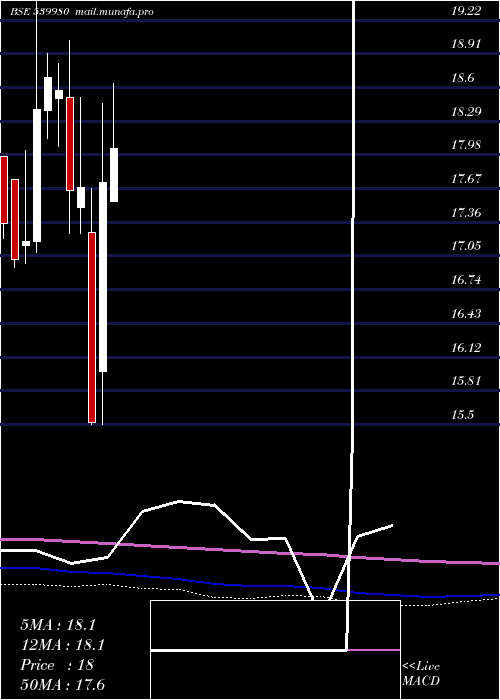Click the long red candle reaching 15.5
Viewport: 500px width, 700px height.
click(92, 327)
